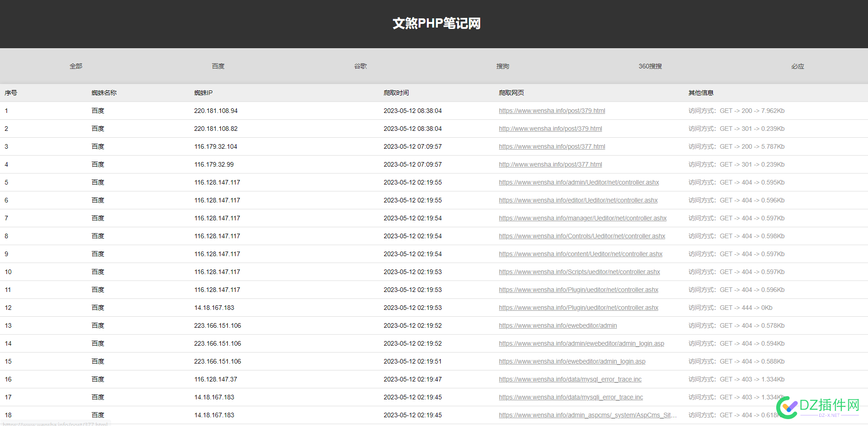868x426 pixels.
Task: Click the 爬取时间 column header
Action: click(x=396, y=93)
